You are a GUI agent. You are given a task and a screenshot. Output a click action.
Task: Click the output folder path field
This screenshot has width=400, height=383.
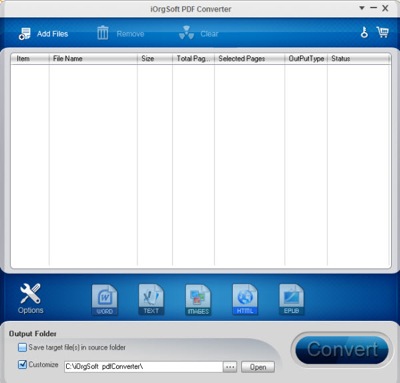click(x=143, y=367)
